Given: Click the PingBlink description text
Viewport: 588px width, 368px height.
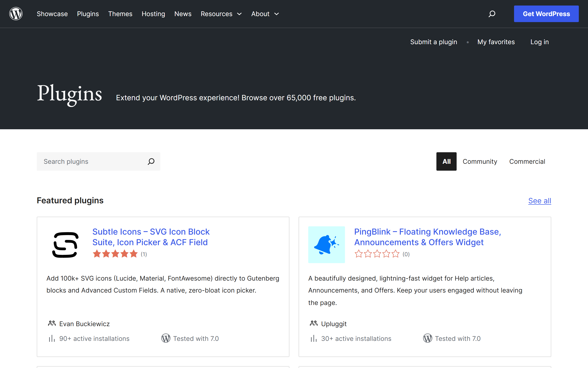Looking at the screenshot, I should (x=415, y=290).
